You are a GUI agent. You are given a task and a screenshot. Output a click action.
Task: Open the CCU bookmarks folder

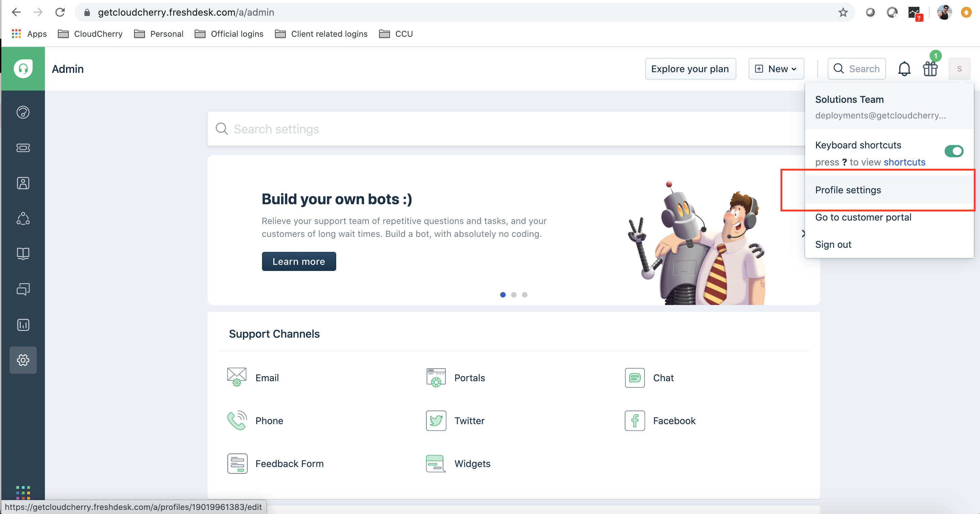coord(396,34)
